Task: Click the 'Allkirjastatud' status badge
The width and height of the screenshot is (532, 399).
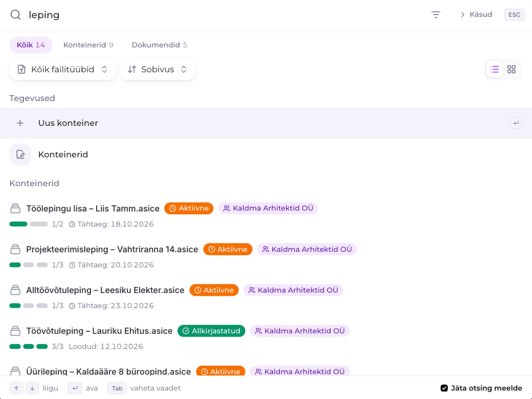Action: (x=211, y=331)
